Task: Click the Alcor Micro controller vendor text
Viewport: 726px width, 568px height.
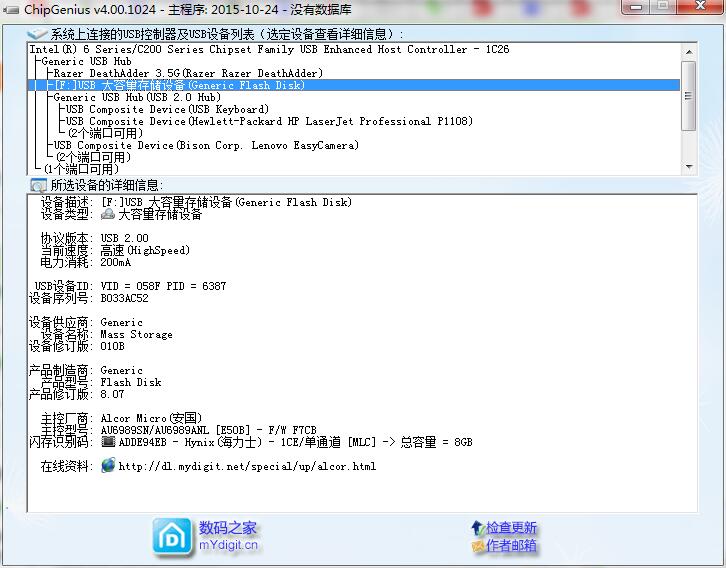Action: [x=151, y=418]
